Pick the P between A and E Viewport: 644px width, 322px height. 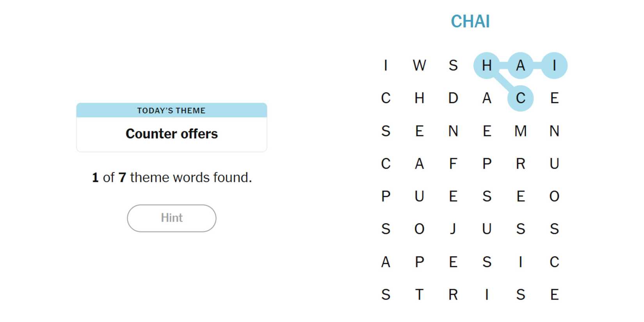pyautogui.click(x=419, y=262)
